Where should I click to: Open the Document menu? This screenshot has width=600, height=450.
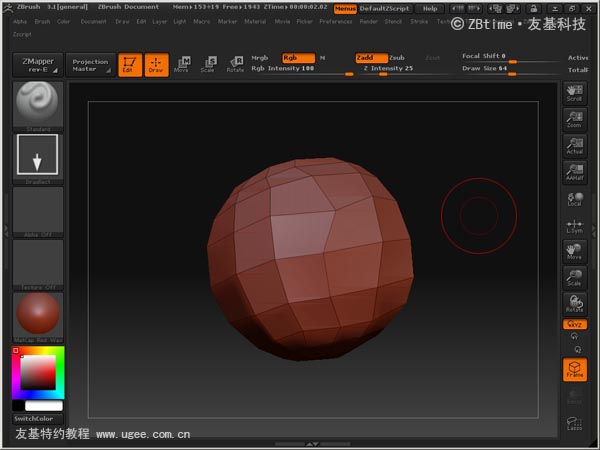pyautogui.click(x=93, y=21)
